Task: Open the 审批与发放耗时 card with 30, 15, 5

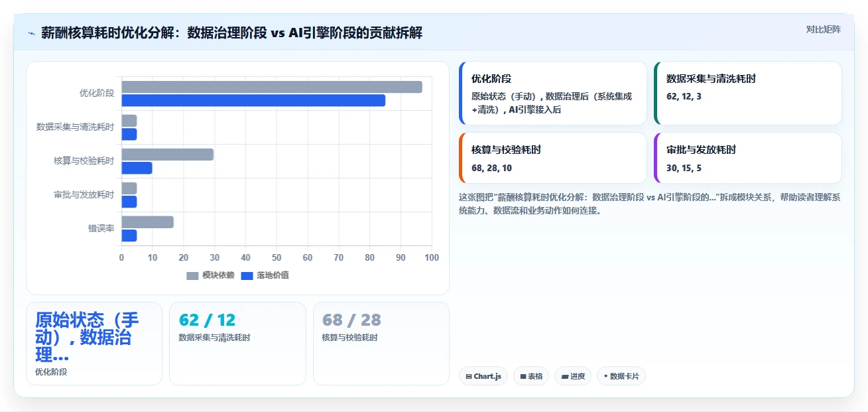Action: [x=747, y=158]
